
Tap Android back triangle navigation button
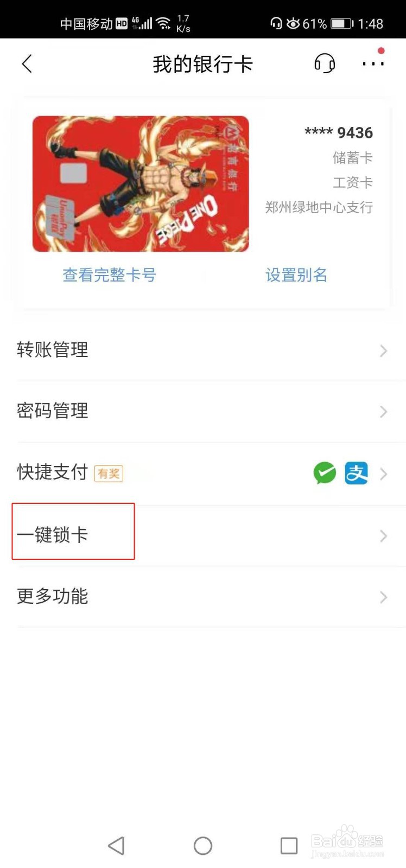click(116, 845)
